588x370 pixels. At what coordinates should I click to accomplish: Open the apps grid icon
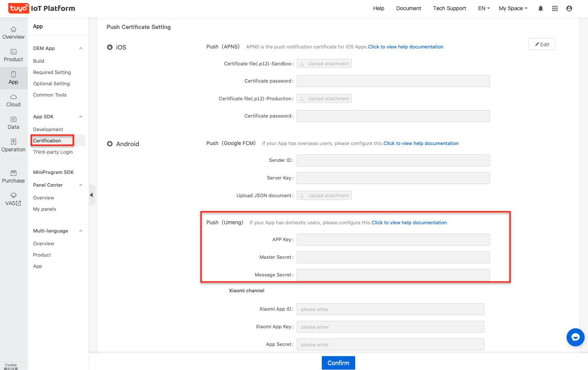[555, 9]
